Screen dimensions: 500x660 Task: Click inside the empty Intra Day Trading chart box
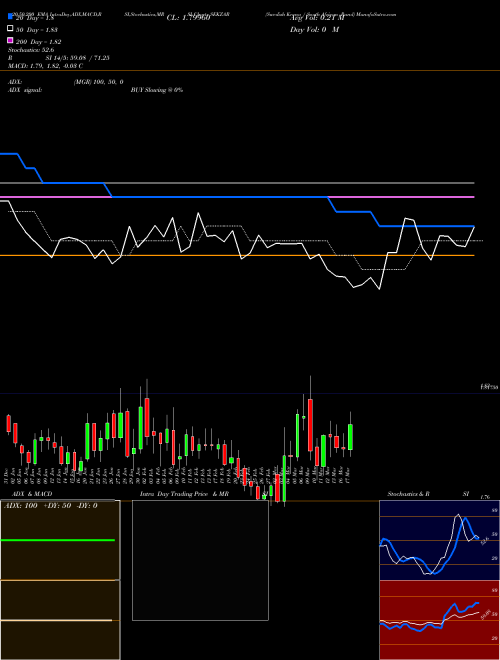click(x=200, y=560)
